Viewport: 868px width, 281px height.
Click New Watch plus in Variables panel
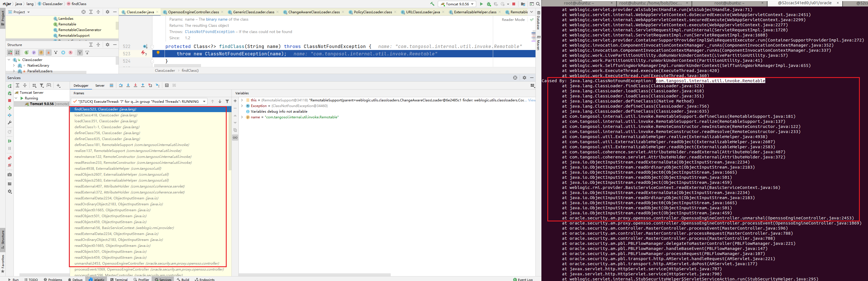[x=235, y=101]
